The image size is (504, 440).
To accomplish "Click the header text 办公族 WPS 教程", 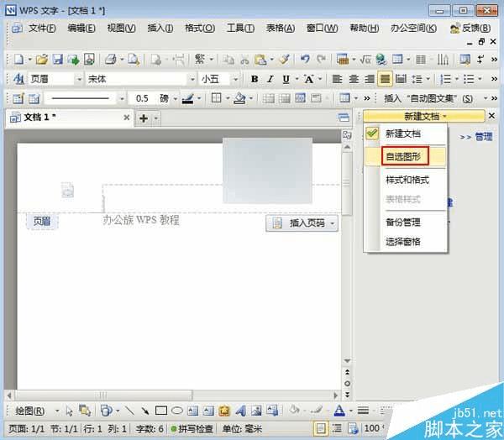I will tap(141, 221).
